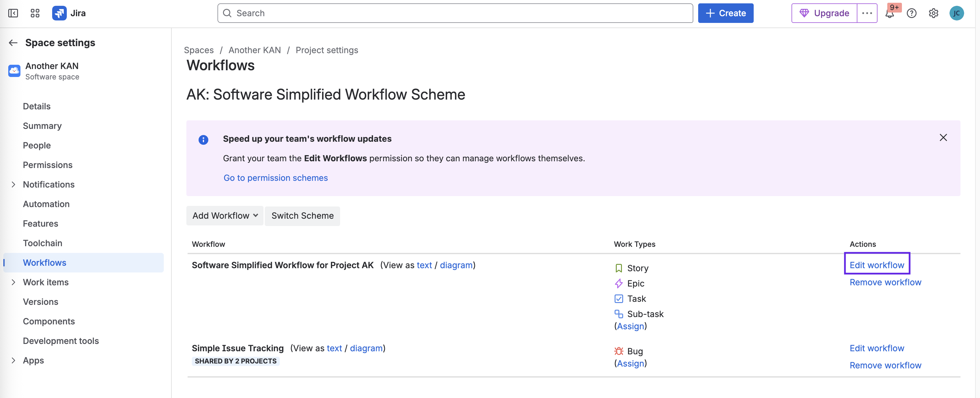The height and width of the screenshot is (398, 980).
Task: Open the help question mark icon
Action: (x=911, y=13)
